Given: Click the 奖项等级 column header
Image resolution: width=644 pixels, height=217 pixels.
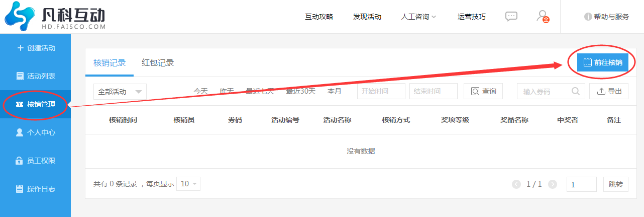Looking at the screenshot, I should point(455,120).
